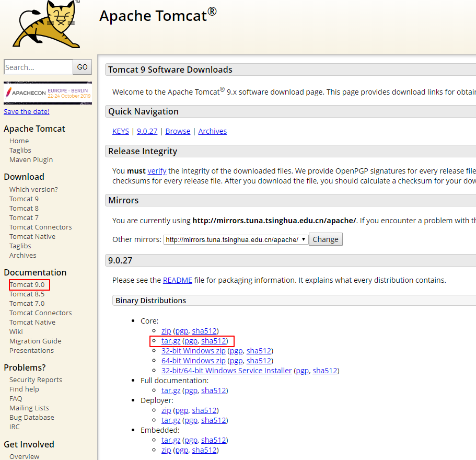Click the Browse quick navigation link
Image resolution: width=476 pixels, height=460 pixels.
178,131
